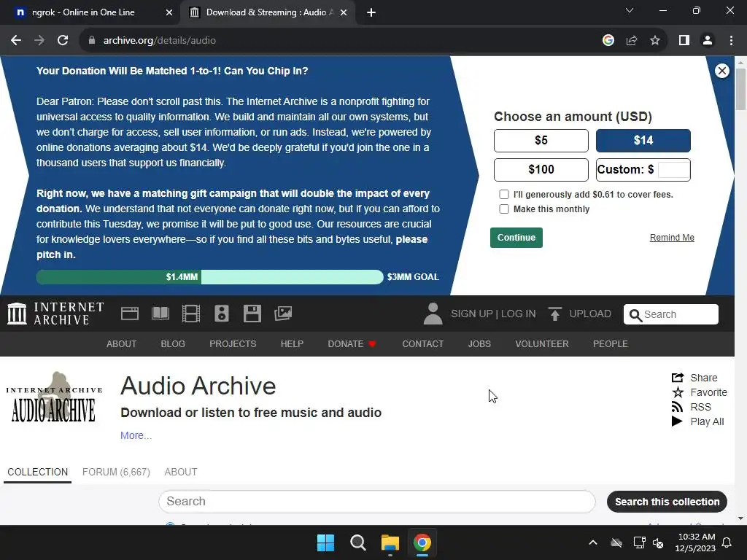Open the DONATE menu item
The width and height of the screenshot is (747, 560).
coord(352,344)
